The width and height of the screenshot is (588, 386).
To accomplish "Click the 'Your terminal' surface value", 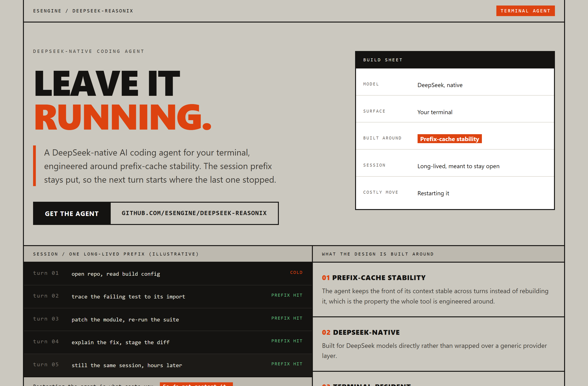I will (435, 112).
